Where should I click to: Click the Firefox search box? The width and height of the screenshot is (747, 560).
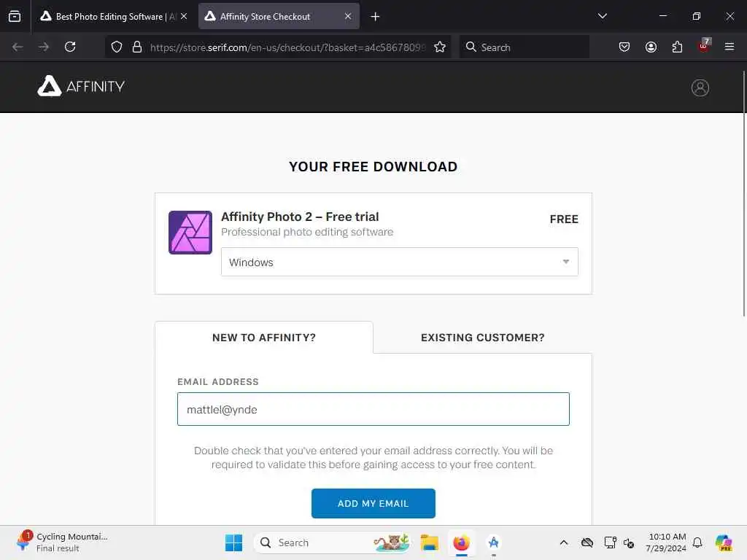524,47
